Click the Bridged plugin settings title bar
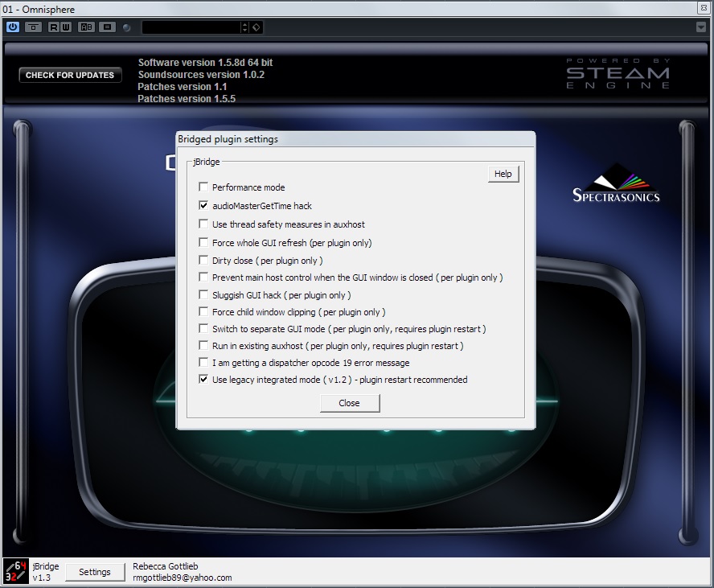Image resolution: width=714 pixels, height=588 pixels. click(x=355, y=139)
